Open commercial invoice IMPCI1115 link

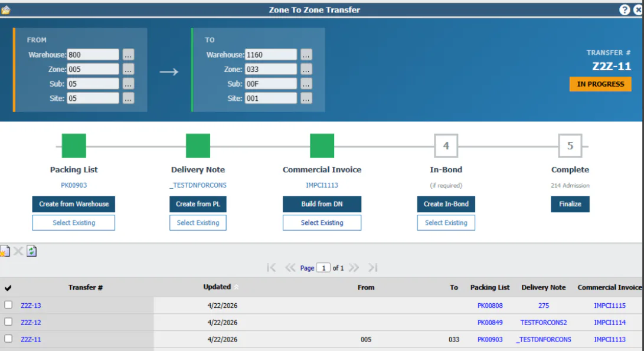(x=610, y=306)
